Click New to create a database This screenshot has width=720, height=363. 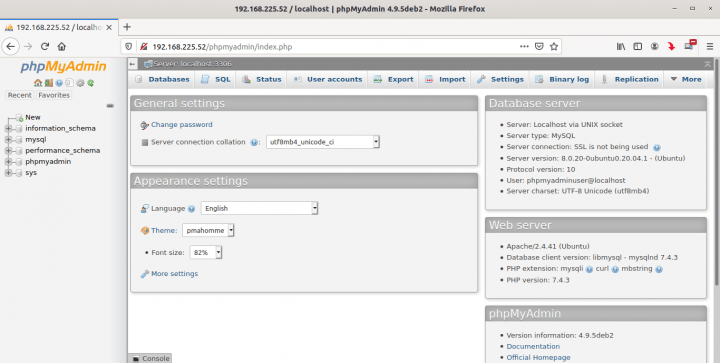33,117
